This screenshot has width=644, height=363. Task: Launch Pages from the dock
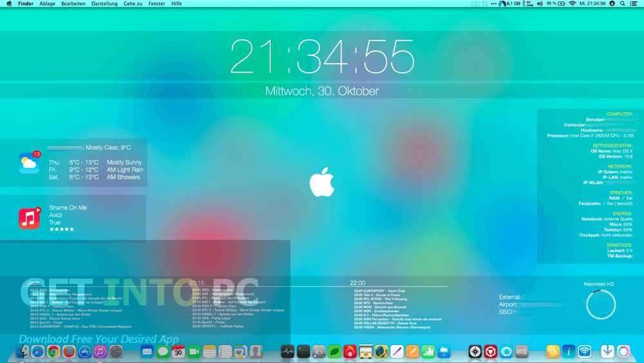412,351
